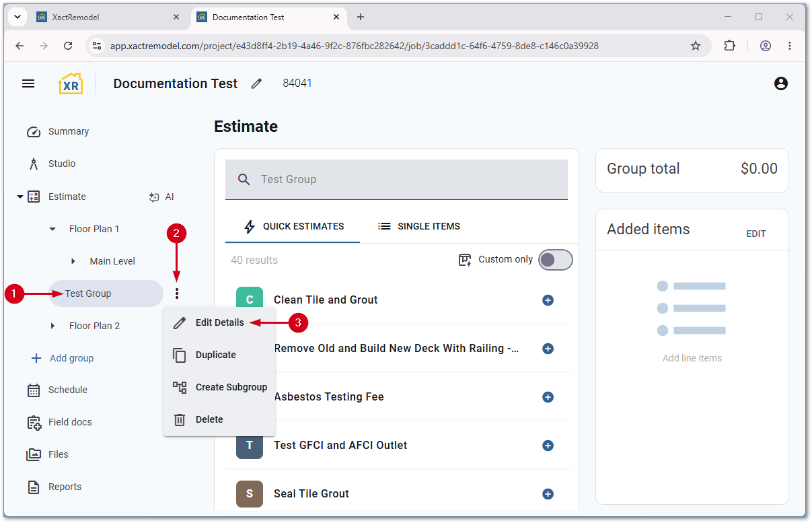Open the hamburger navigation menu

click(28, 83)
